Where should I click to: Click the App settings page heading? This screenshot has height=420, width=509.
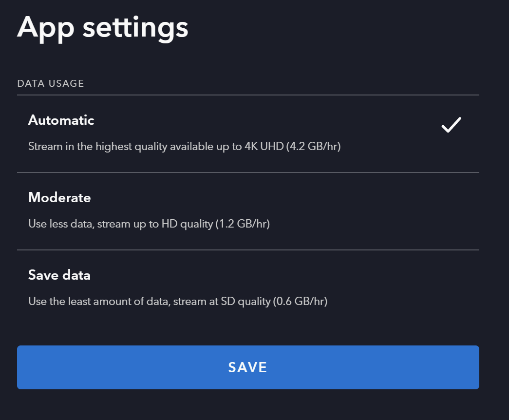pos(103,27)
